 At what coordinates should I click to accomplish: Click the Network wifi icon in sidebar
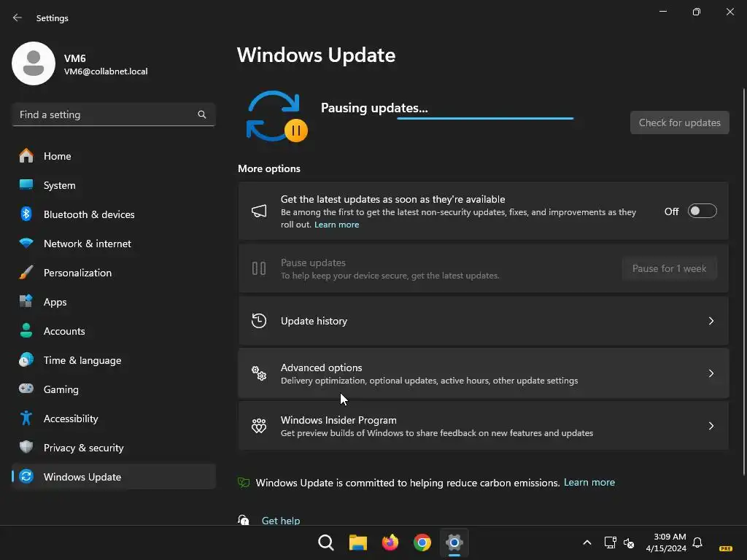tap(26, 244)
